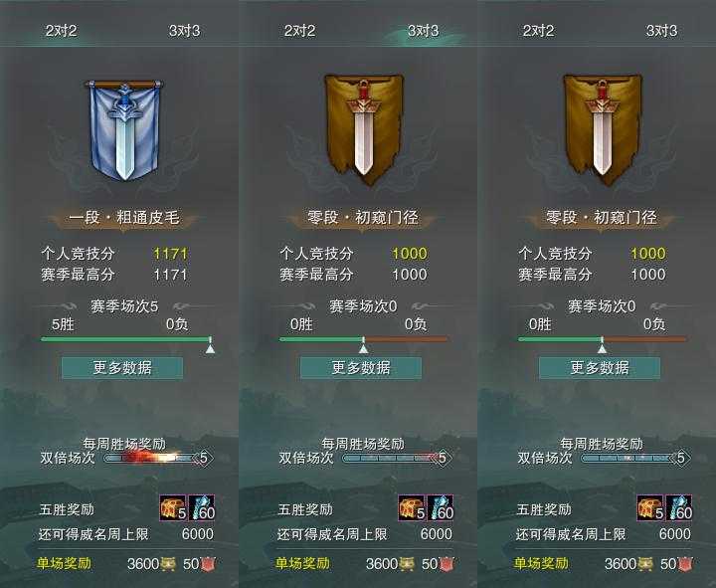Viewport: 716px width, 588px height.
Task: Click the blue crystal reward icon in left panel
Action: pos(201,507)
